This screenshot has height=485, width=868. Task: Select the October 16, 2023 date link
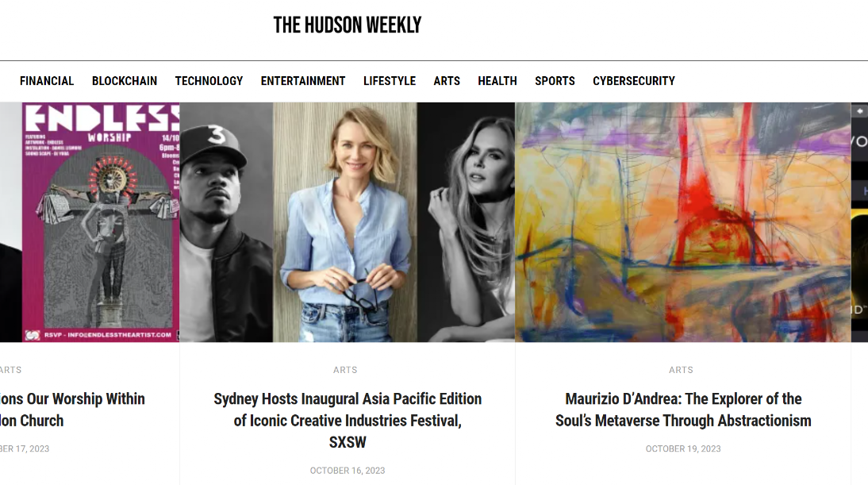point(348,470)
